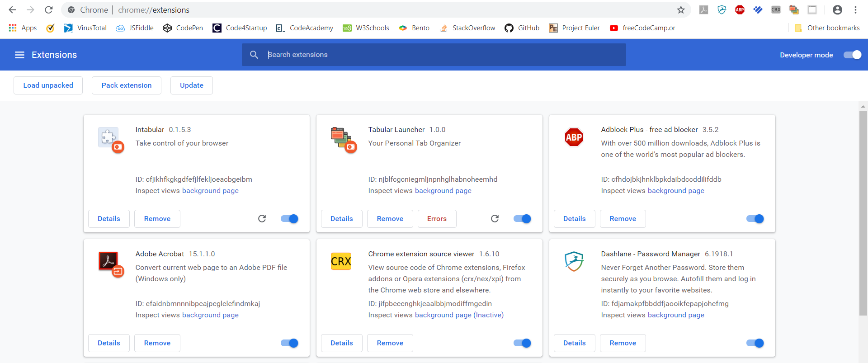Reload the Tabular Launcher extension
This screenshot has width=868, height=363.
[495, 219]
